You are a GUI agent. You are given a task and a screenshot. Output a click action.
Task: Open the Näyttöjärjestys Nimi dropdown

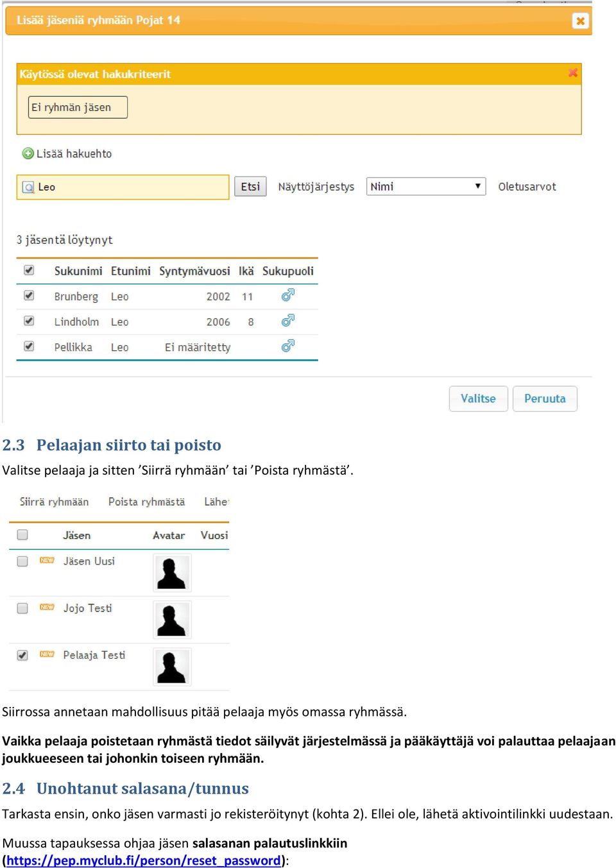pyautogui.click(x=425, y=187)
